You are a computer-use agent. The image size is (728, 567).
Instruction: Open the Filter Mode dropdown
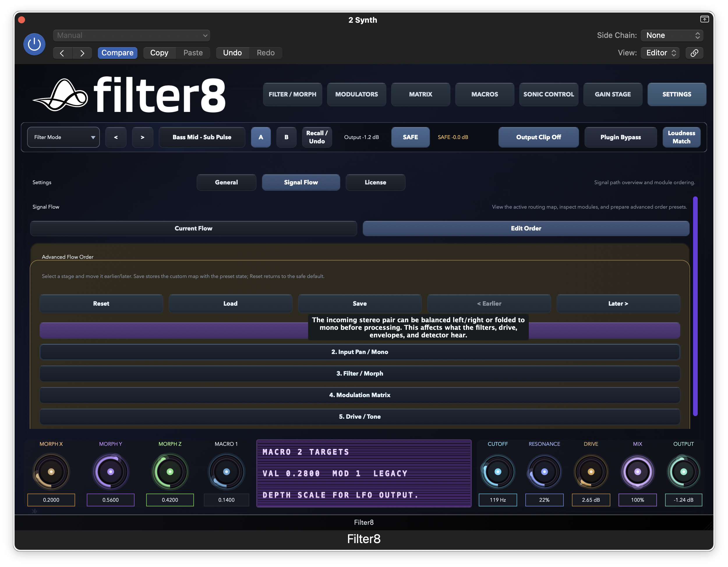(63, 137)
